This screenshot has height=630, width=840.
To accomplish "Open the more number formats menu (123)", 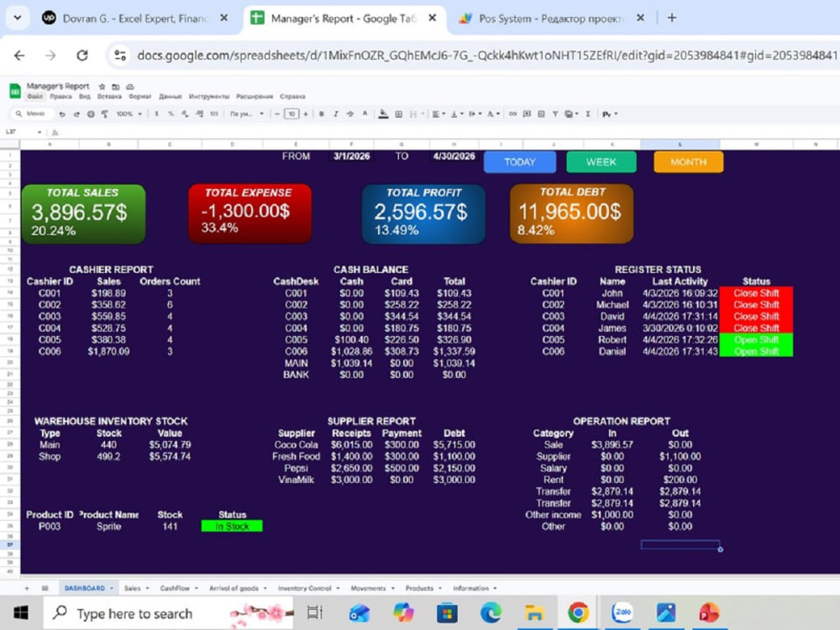I will coord(213,114).
